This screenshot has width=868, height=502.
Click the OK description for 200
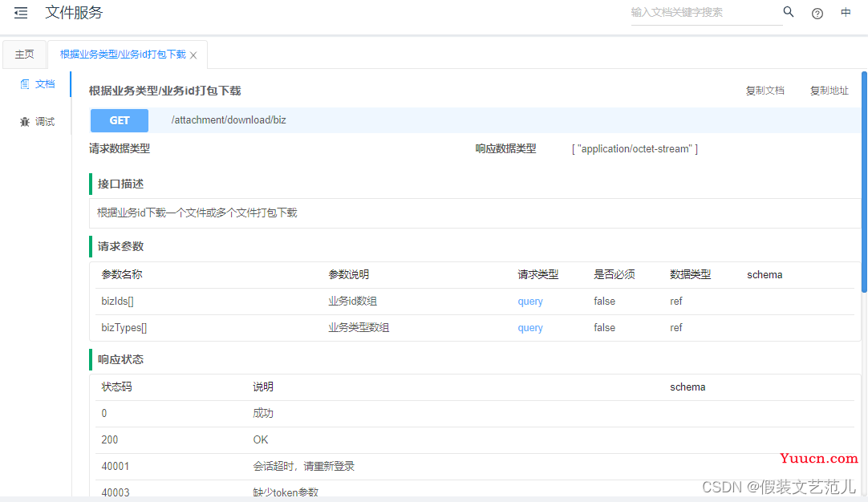point(261,440)
